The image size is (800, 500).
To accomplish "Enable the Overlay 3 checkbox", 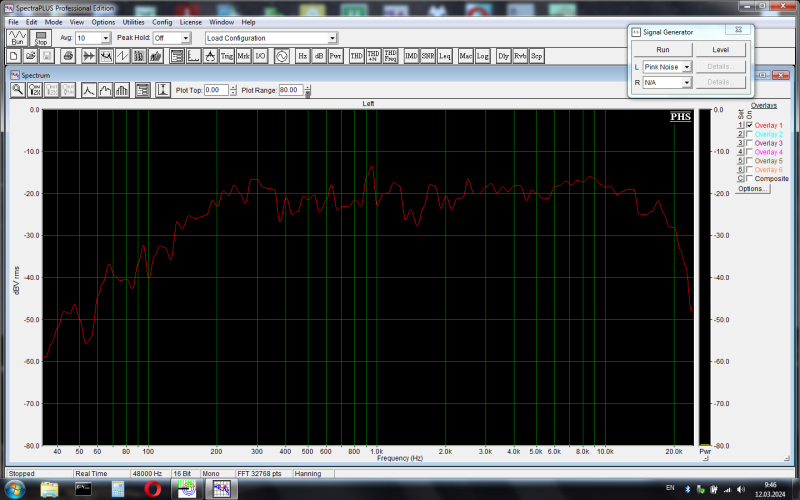I will (749, 143).
